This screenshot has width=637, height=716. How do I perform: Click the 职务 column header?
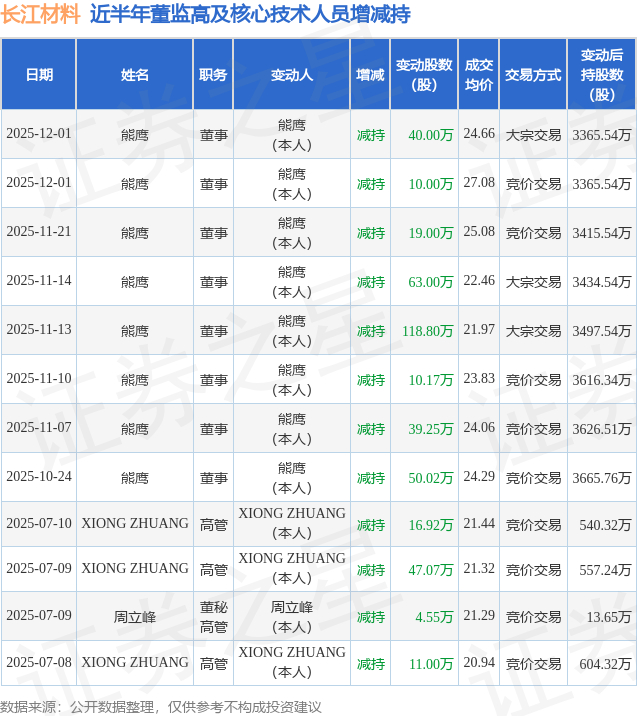pyautogui.click(x=213, y=74)
